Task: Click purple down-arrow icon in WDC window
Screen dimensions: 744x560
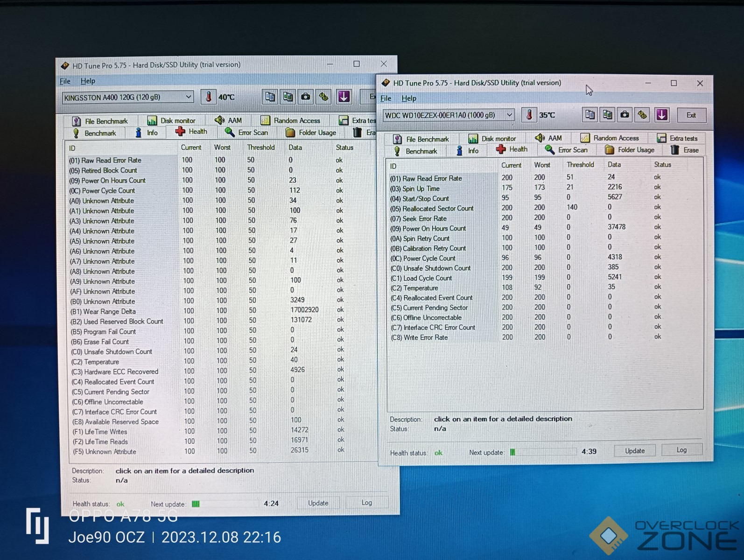Action: click(662, 115)
